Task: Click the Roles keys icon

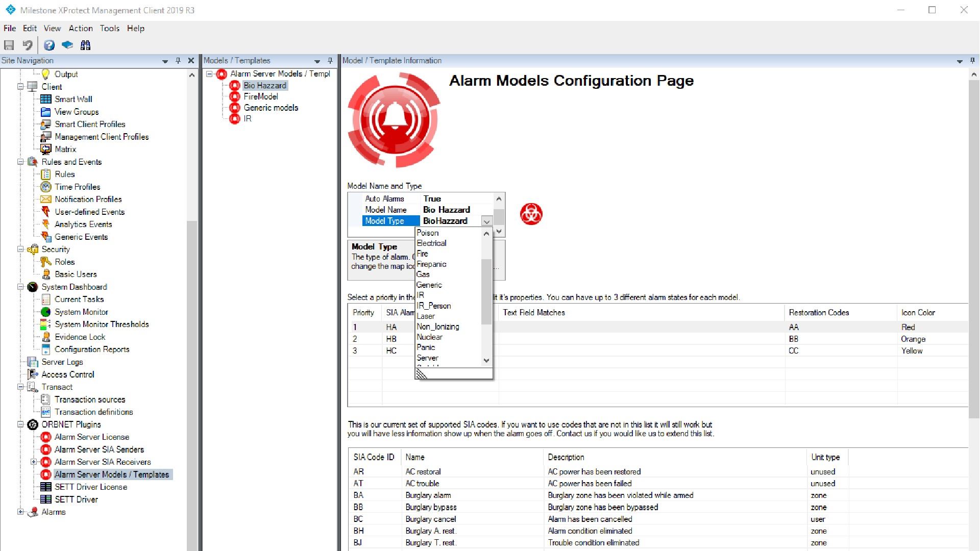Action: tap(46, 262)
